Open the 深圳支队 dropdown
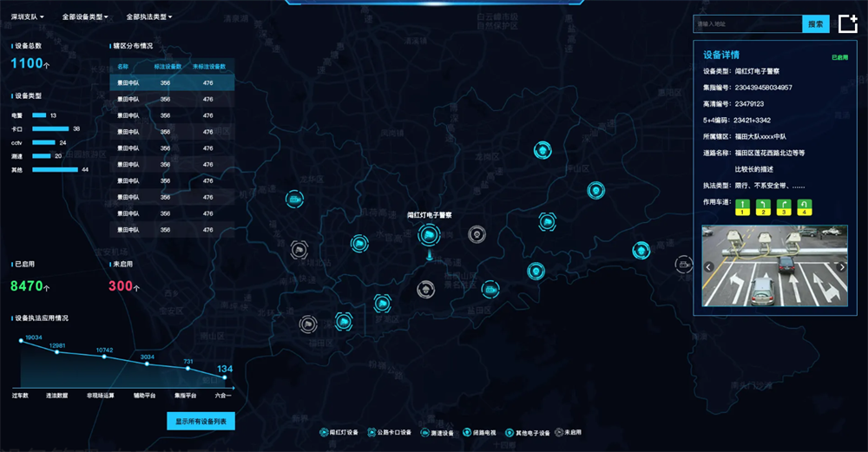The image size is (868, 452). [x=28, y=16]
